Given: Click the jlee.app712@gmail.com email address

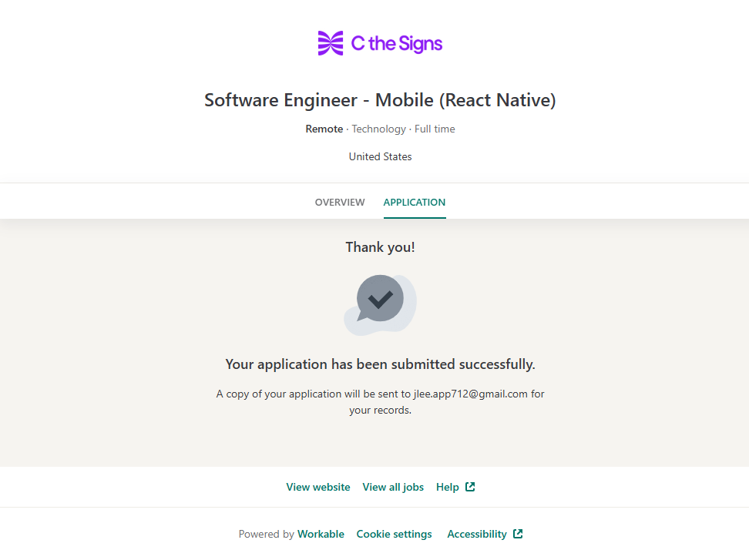Looking at the screenshot, I should [471, 394].
